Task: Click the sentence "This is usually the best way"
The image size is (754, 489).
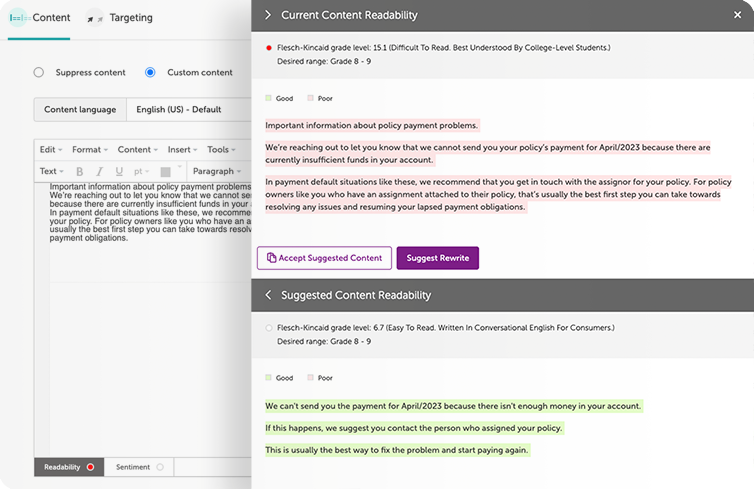Action: pos(397,451)
